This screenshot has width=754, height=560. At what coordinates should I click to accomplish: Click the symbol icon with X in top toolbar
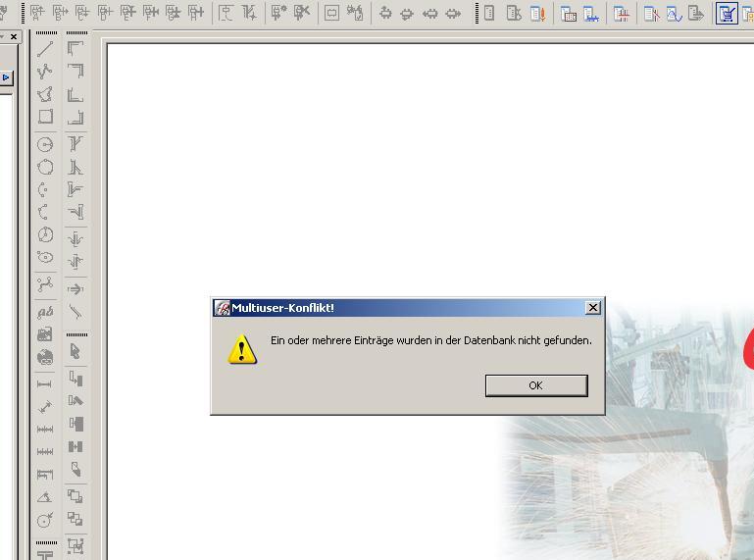(x=302, y=14)
